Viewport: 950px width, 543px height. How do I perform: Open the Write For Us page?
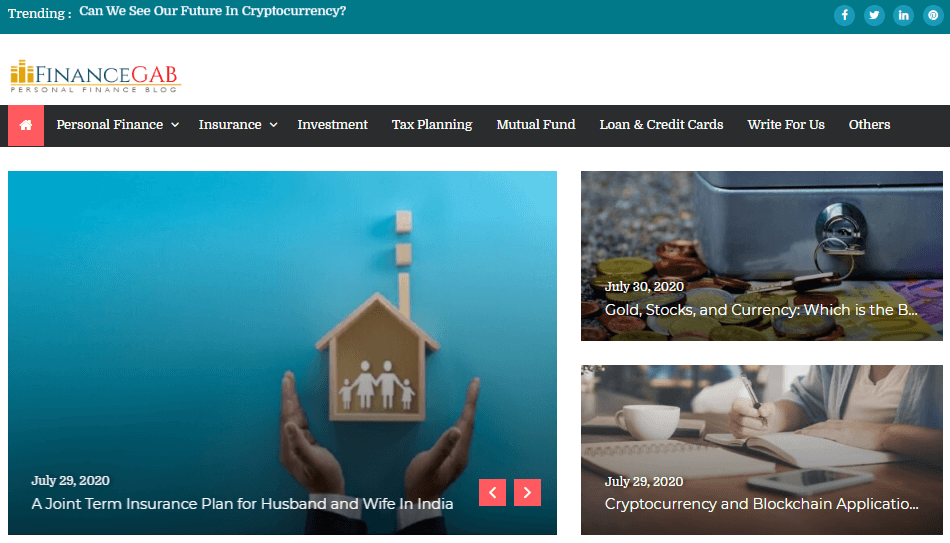click(x=786, y=125)
